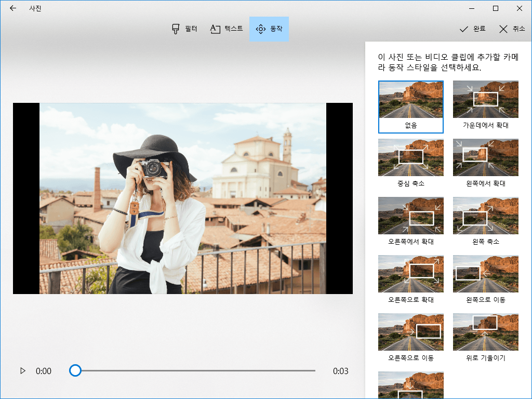Choose the 왼쪽 축소 motion style
Image resolution: width=532 pixels, height=399 pixels.
pos(486,222)
